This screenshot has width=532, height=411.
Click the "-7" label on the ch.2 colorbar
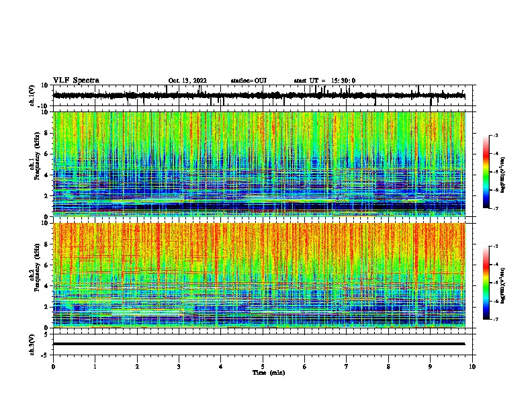496,319
